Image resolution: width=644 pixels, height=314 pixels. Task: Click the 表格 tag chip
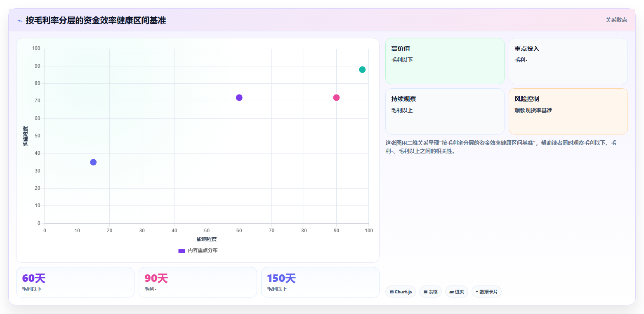(430, 292)
